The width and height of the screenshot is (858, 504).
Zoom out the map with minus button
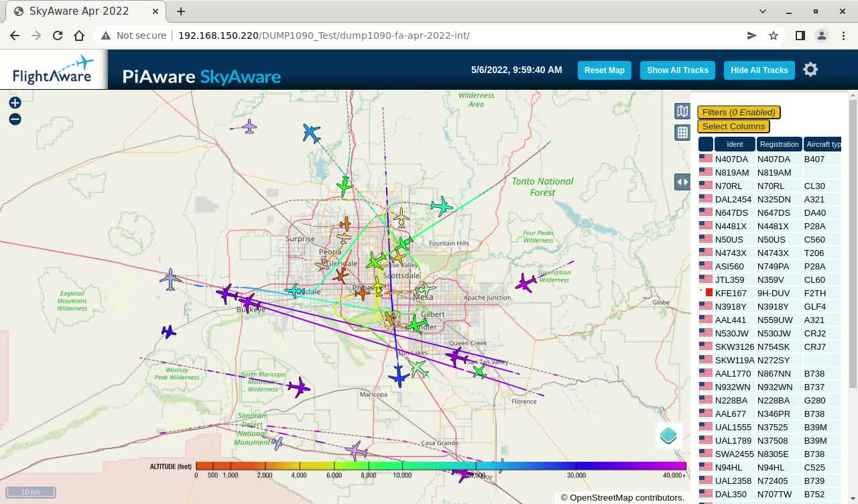coord(15,119)
